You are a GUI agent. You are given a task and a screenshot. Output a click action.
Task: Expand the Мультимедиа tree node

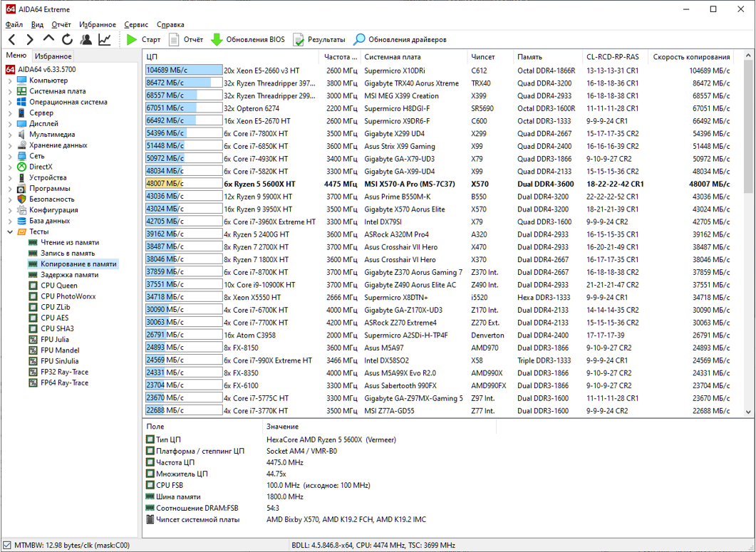pyautogui.click(x=10, y=135)
